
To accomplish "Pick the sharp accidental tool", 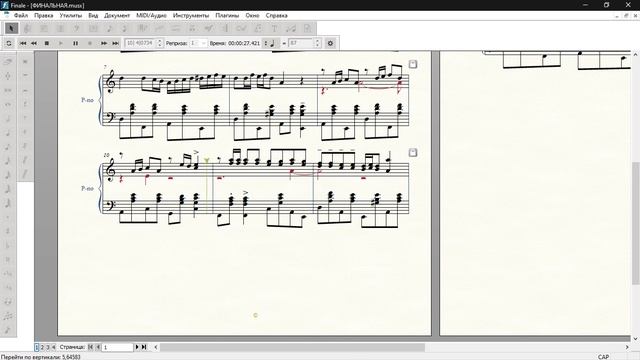I will (8, 231).
